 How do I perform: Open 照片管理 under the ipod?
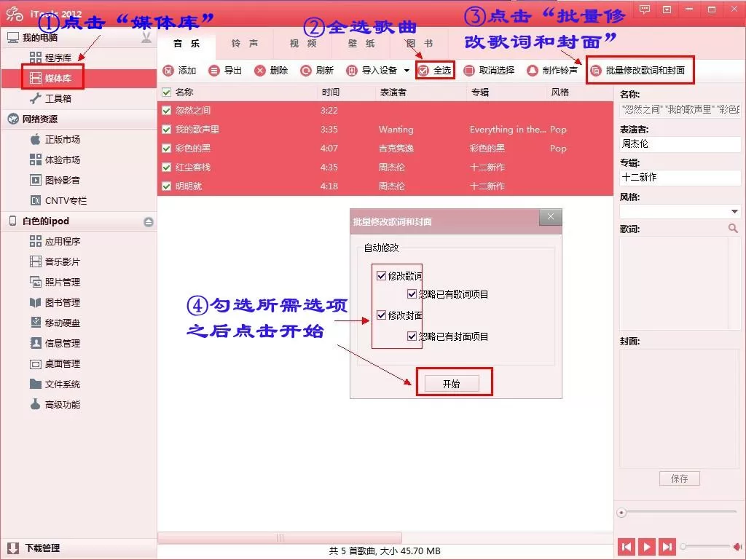tap(55, 282)
